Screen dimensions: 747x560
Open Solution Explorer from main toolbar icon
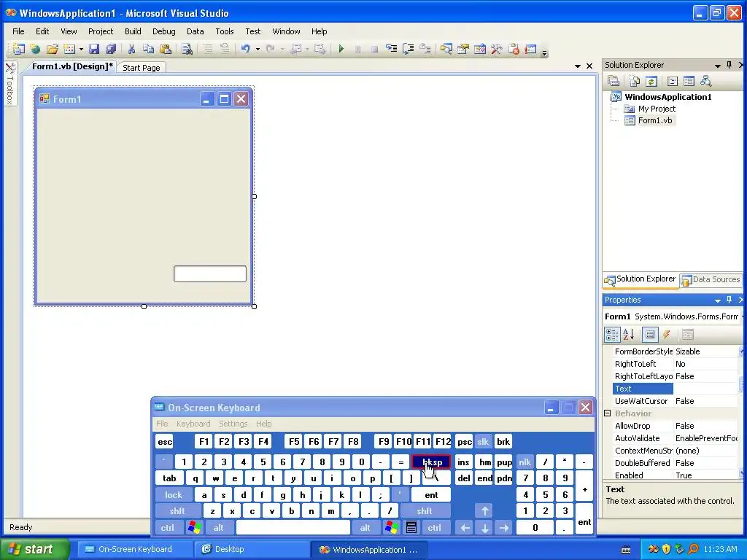tap(446, 49)
